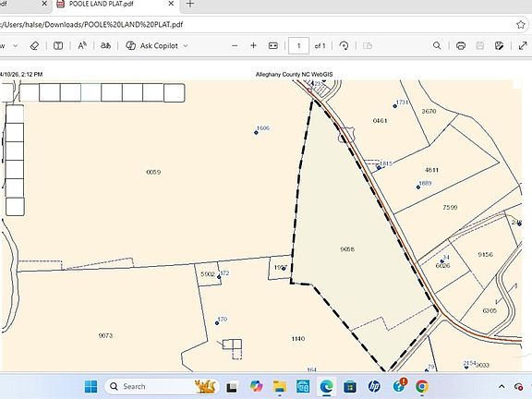Rotate the PDF page
Screen dimensions: 532x399
coord(344,45)
